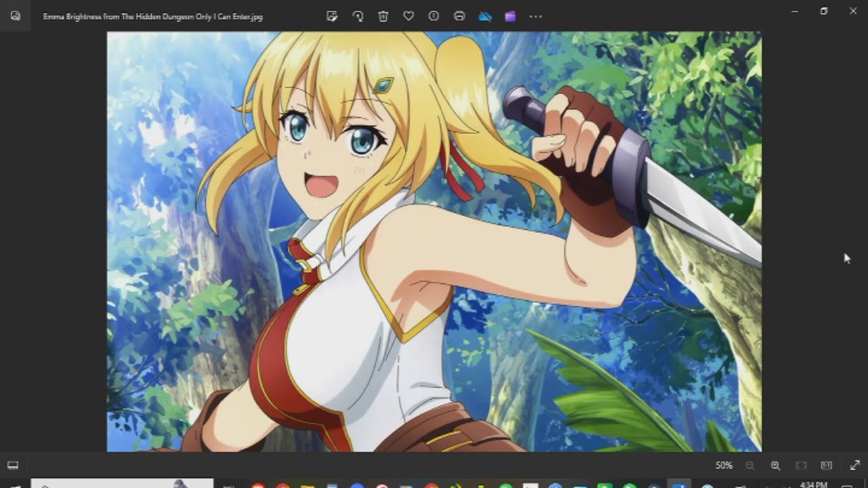Viewport: 868px width, 488px height.
Task: Open the See more ellipsis menu
Action: [536, 16]
